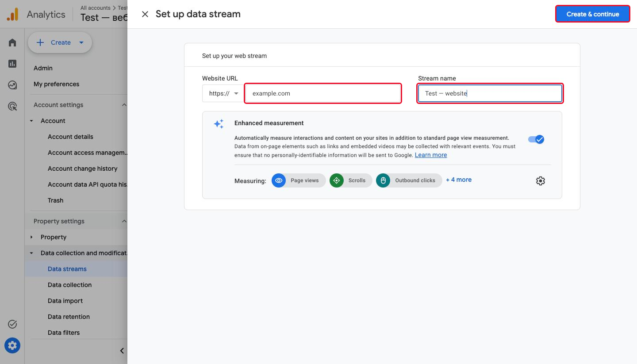Image resolution: width=637 pixels, height=364 pixels.
Task: Click the Create & continue button
Action: (593, 14)
